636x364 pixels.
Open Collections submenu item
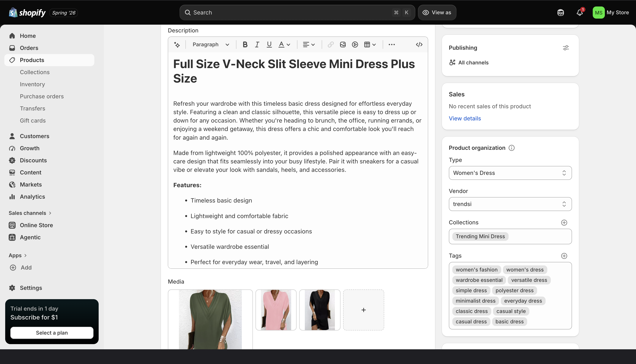[x=35, y=72]
